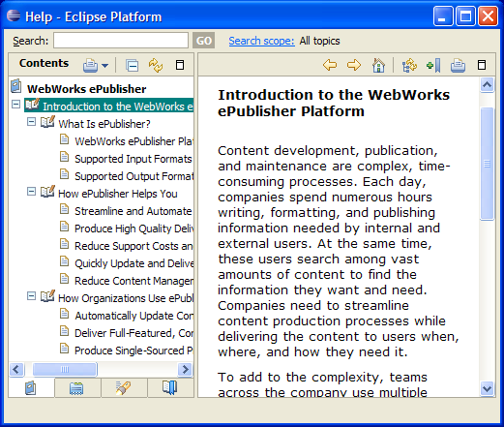Image resolution: width=504 pixels, height=427 pixels.
Task: Open the What Is ePublisher? topic
Action: point(104,124)
